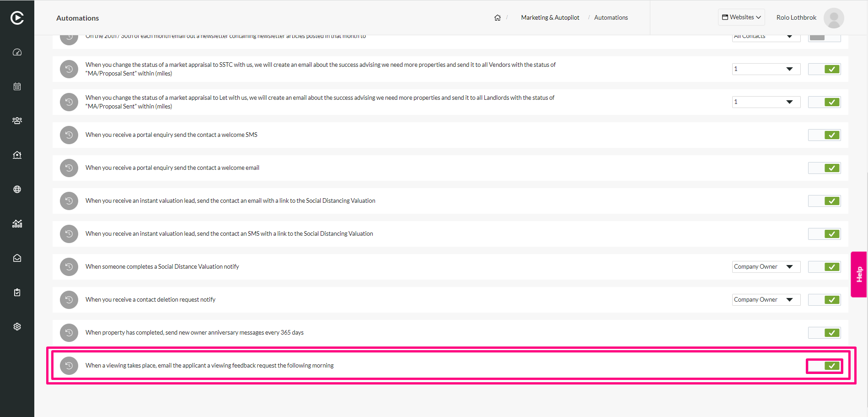Open the pink Help tab

click(x=859, y=274)
